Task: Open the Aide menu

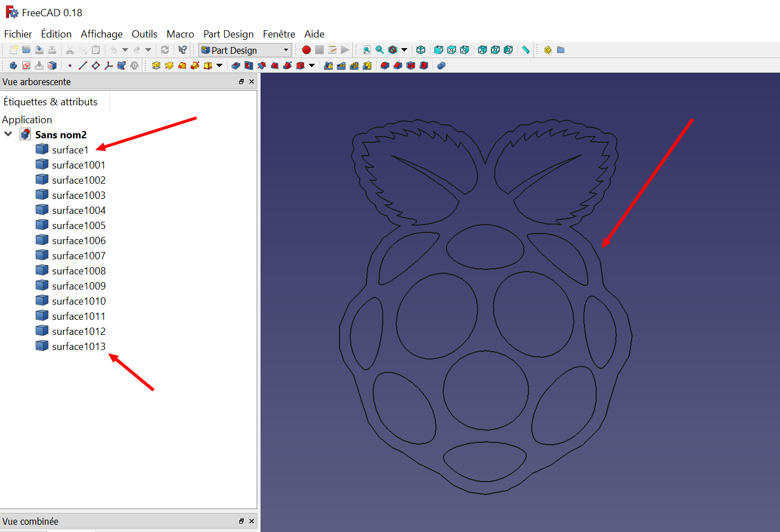Action: pos(314,34)
